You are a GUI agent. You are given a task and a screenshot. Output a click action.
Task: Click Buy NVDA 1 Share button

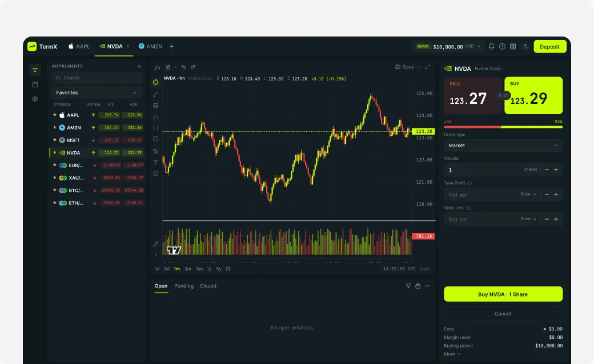[x=503, y=294]
